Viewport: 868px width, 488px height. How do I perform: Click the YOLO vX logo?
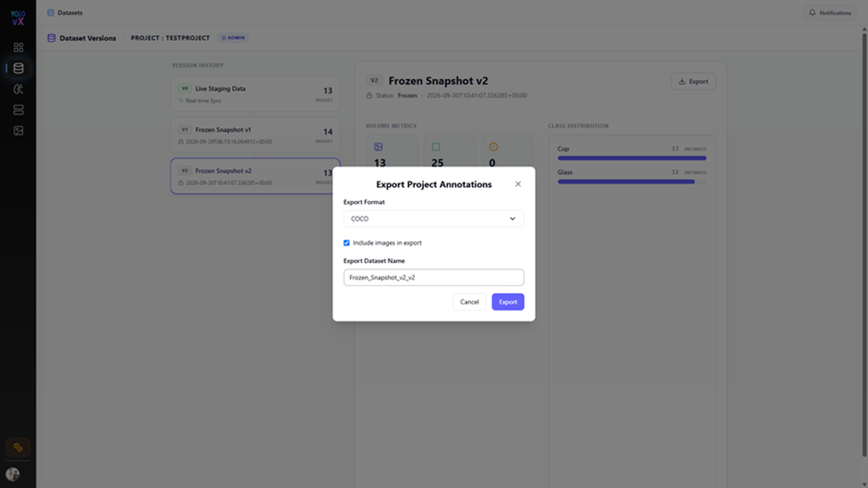tap(18, 18)
